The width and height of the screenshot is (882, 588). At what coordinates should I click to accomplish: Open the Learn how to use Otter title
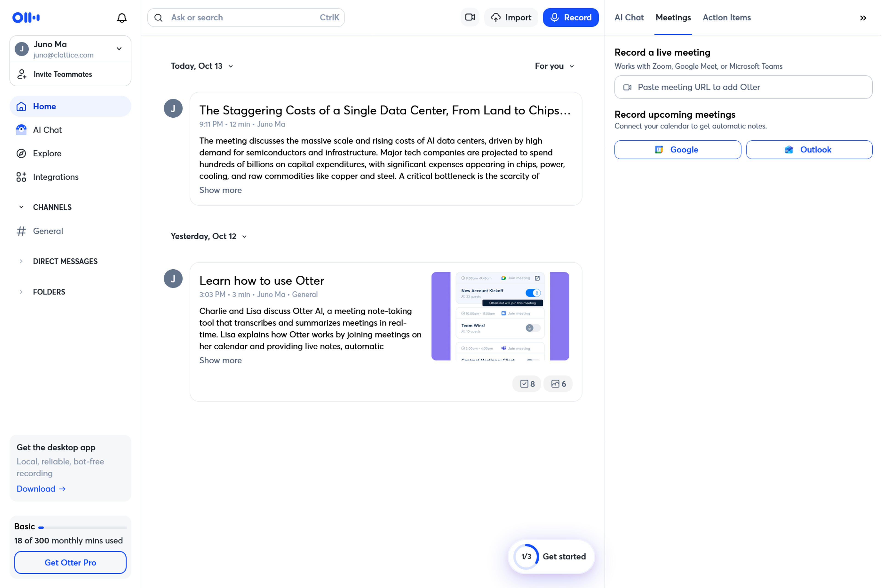(262, 280)
